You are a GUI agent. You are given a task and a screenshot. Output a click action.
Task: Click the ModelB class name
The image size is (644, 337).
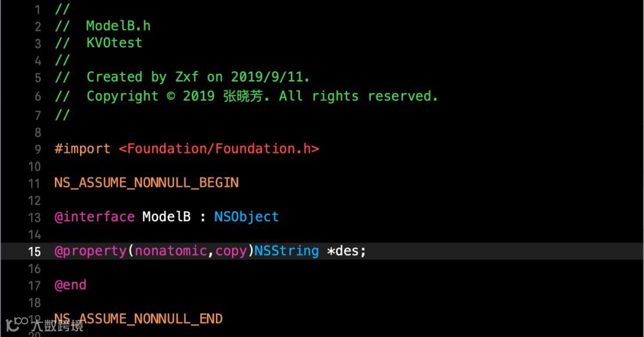(x=166, y=217)
